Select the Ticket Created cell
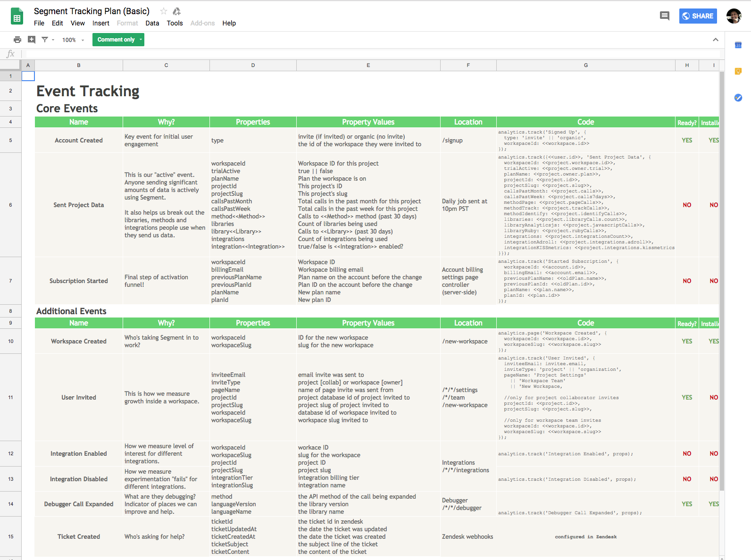751x560 pixels. point(79,536)
